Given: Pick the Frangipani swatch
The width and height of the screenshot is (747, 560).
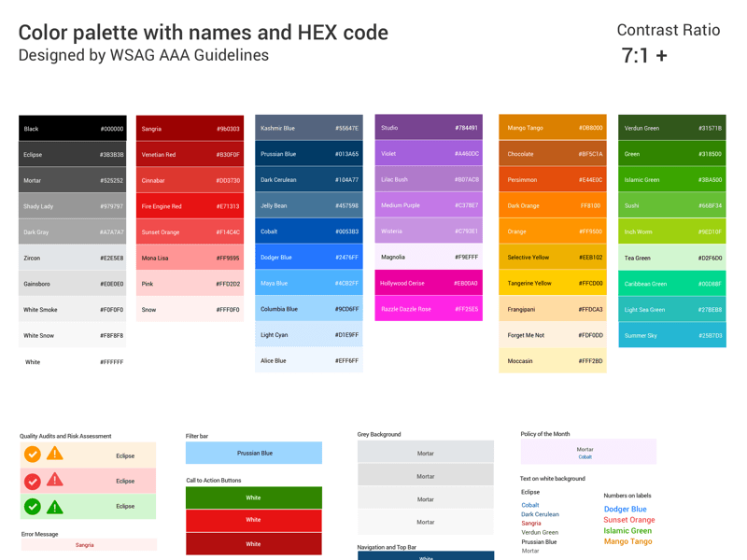Looking at the screenshot, I should point(553,309).
